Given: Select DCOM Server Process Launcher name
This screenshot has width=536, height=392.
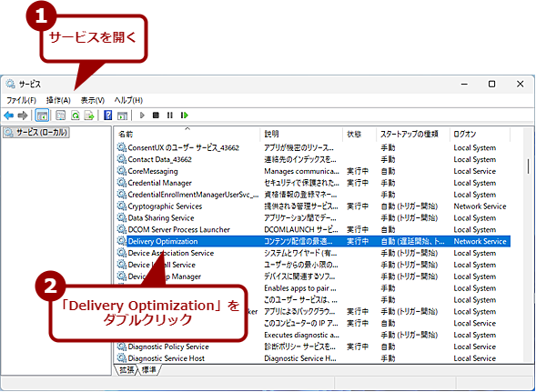Looking at the screenshot, I should click(178, 229).
